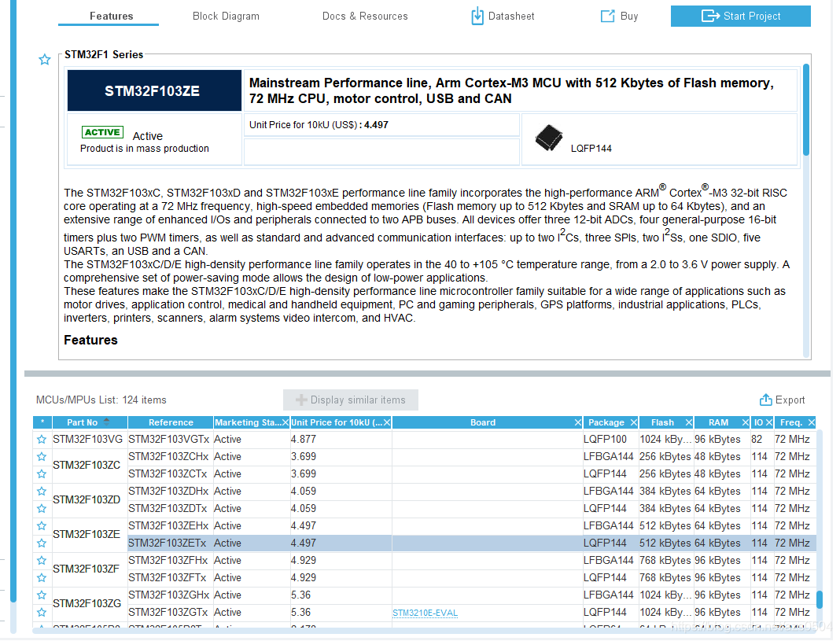Viewport: 840px width, 641px height.
Task: Open the Datasheet tab
Action: (x=502, y=16)
